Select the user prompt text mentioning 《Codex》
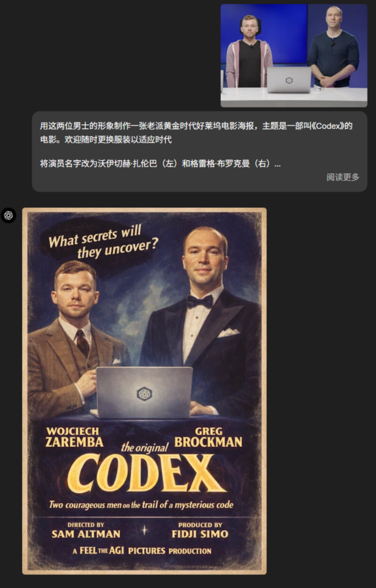The width and height of the screenshot is (376, 588). [x=196, y=133]
